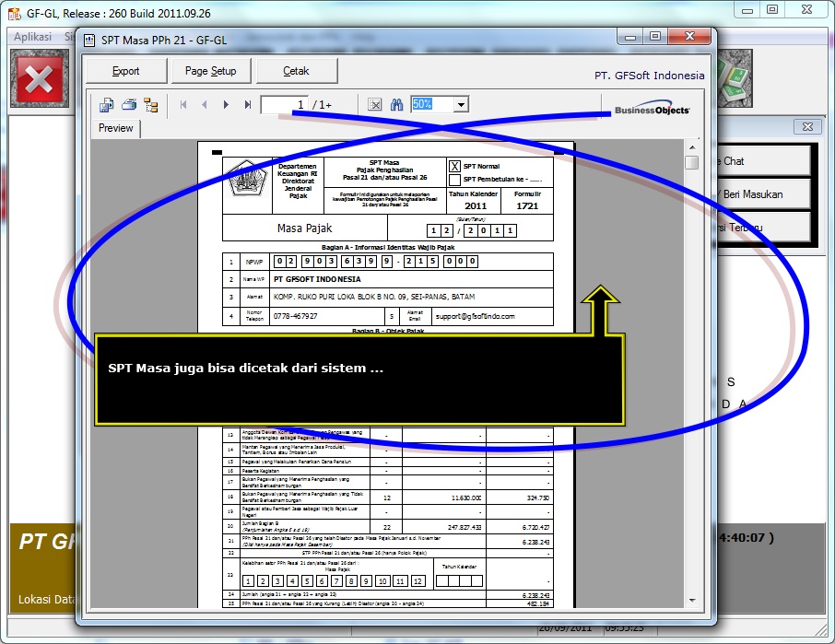Click value 6.720.427 in report
This screenshot has height=644, width=835.
(535, 527)
